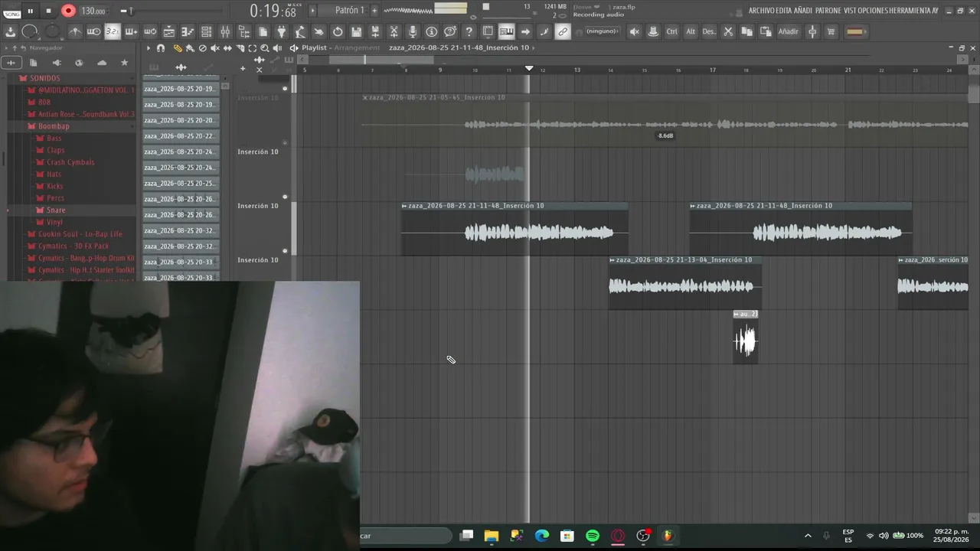Open the browser star favorites tab

click(x=125, y=63)
